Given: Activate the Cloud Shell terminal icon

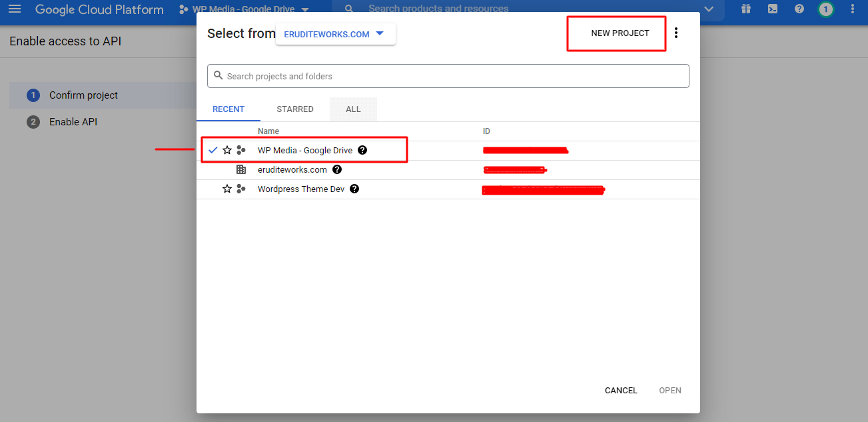Looking at the screenshot, I should 773,9.
